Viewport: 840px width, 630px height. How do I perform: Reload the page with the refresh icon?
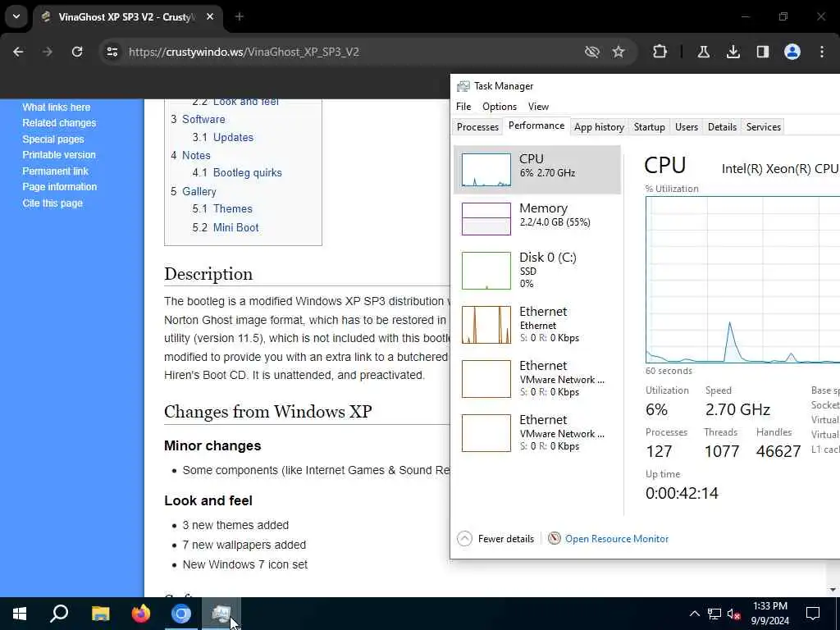[x=77, y=52]
